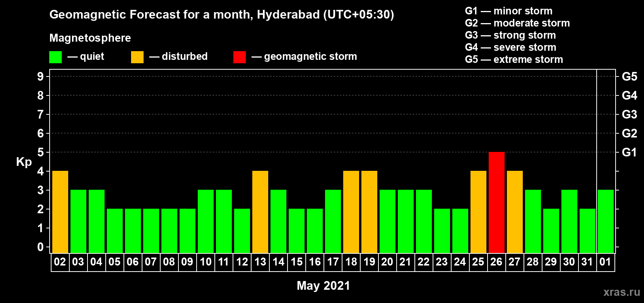Click the G3 strong storm legend line
Image resolution: width=644 pixels, height=303 pixels.
point(511,35)
